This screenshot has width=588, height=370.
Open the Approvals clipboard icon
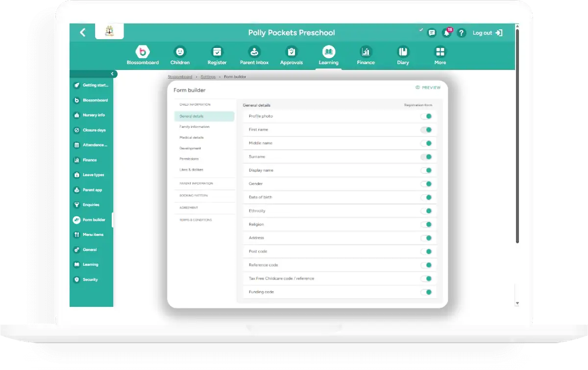coord(292,52)
